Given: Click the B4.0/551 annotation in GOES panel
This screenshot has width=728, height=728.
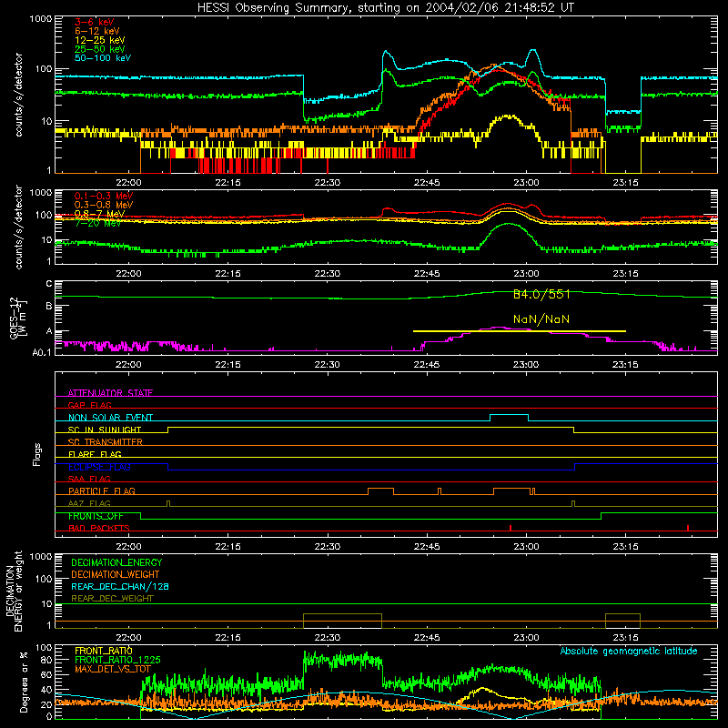Looking at the screenshot, I should pos(541,294).
